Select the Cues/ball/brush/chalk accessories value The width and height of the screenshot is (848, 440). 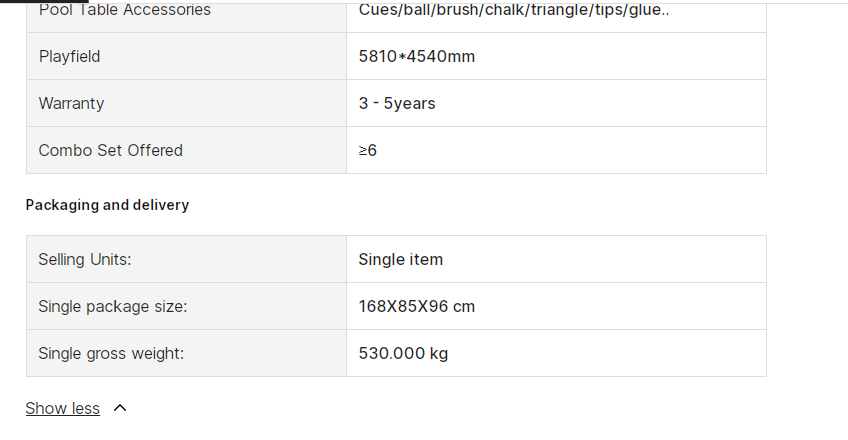coord(514,10)
